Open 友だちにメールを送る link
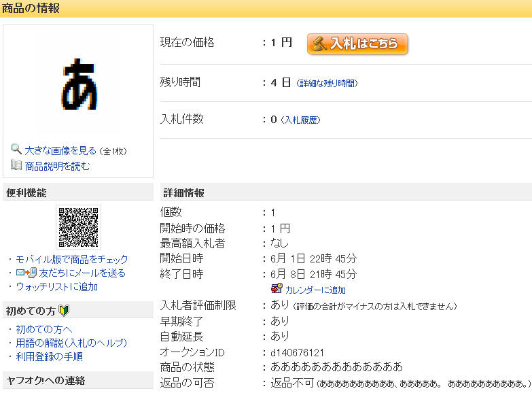Image resolution: width=532 pixels, height=393 pixels. coord(82,273)
